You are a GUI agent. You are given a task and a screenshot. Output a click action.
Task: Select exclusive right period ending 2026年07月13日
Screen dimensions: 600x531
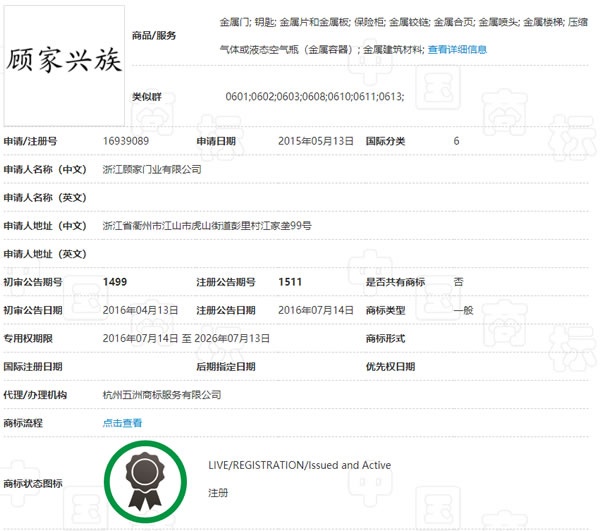pos(186,338)
